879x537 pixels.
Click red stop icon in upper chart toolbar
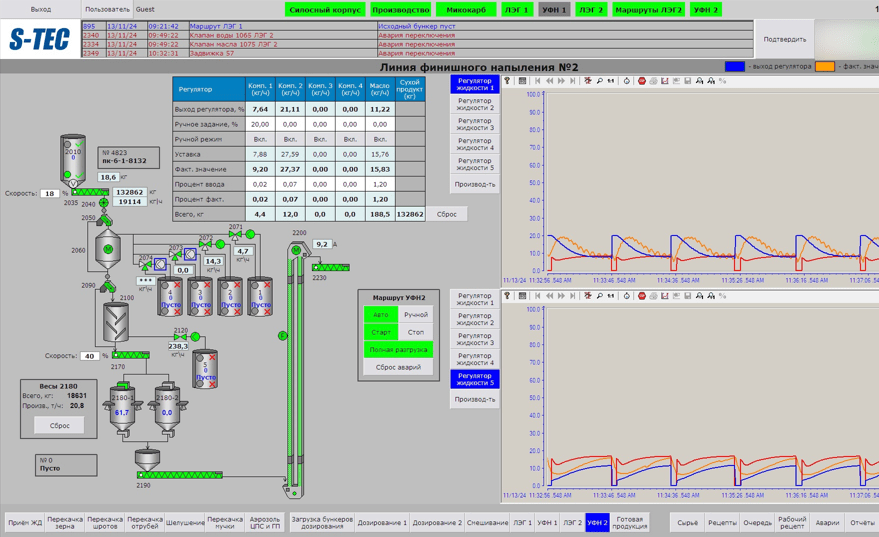642,81
